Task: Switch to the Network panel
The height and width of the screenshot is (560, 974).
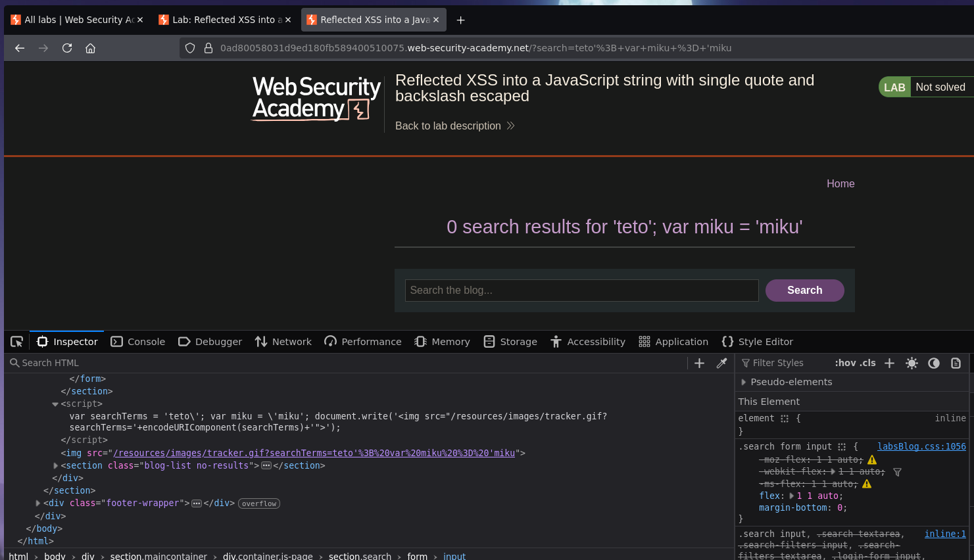Action: [283, 342]
